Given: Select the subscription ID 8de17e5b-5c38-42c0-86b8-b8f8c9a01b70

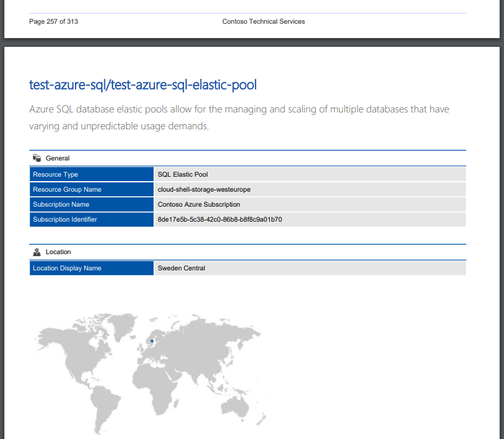Looking at the screenshot, I should click(220, 220).
